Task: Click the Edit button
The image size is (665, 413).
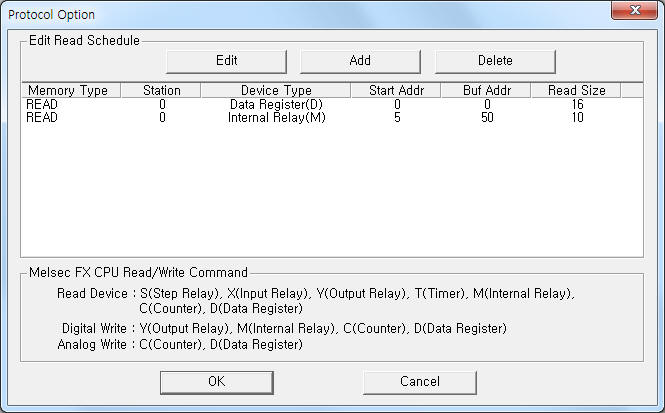Action: pyautogui.click(x=226, y=61)
